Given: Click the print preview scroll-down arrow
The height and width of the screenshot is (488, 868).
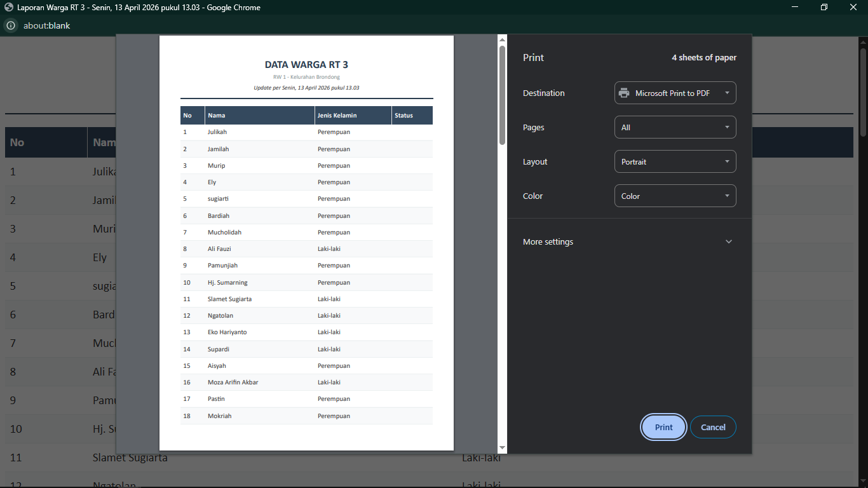Looking at the screenshot, I should tap(502, 448).
